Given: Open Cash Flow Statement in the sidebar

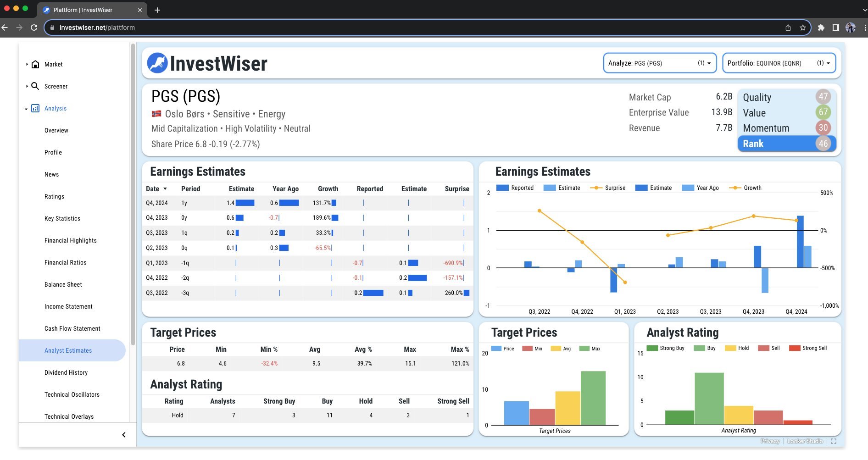Looking at the screenshot, I should point(72,328).
